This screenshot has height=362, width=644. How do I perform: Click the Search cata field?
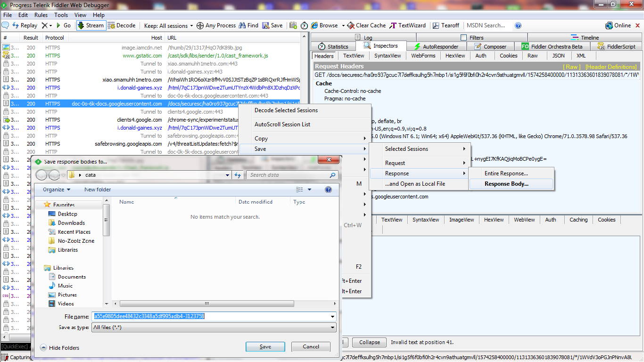coord(292,175)
